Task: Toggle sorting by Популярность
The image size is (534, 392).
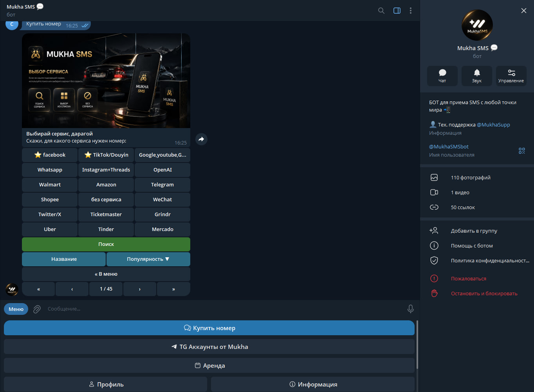Action: pyautogui.click(x=148, y=259)
